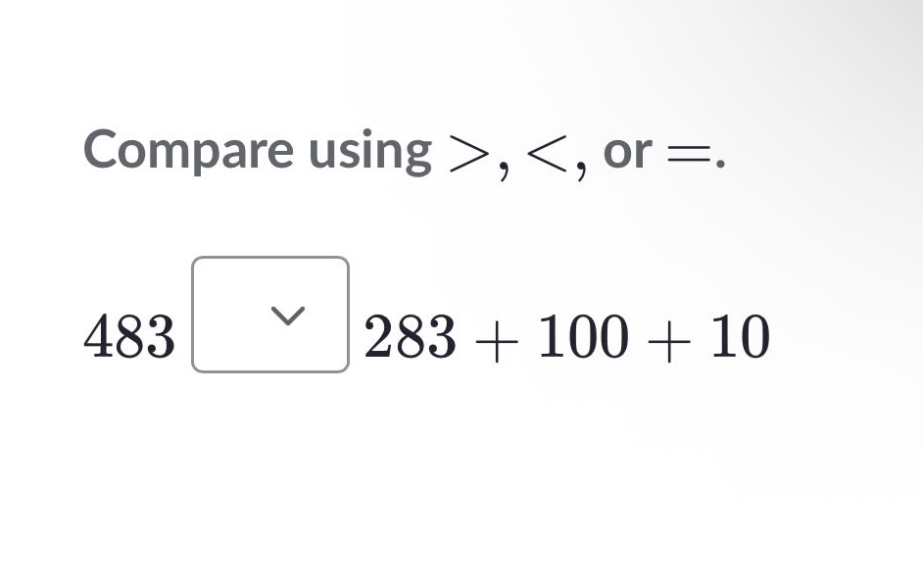Expand the dropdown between 483 and 283
The image size is (923, 588).
(269, 314)
